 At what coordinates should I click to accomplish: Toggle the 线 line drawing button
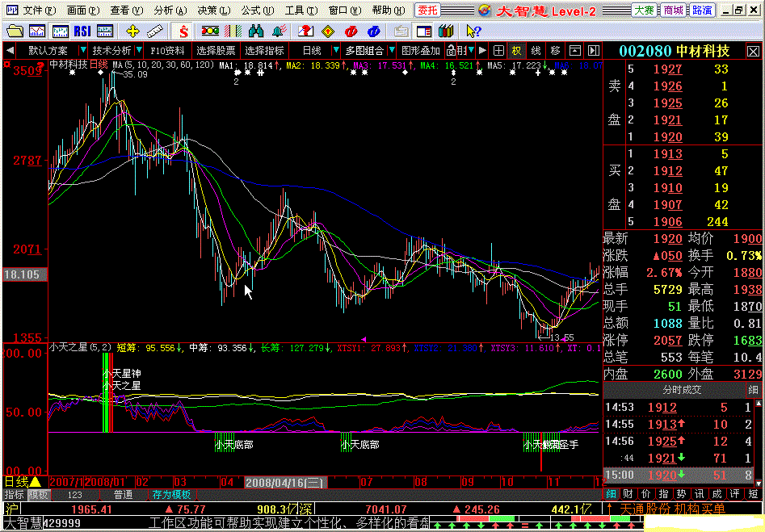(x=536, y=50)
